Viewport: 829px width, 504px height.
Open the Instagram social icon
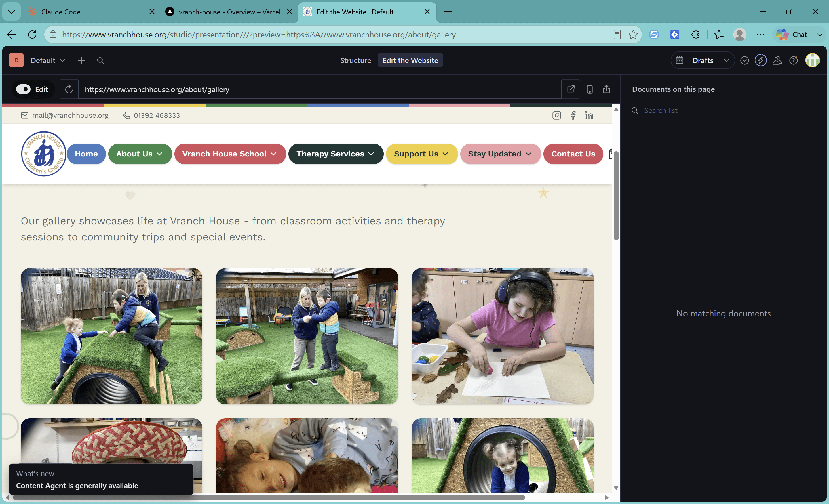tap(556, 115)
